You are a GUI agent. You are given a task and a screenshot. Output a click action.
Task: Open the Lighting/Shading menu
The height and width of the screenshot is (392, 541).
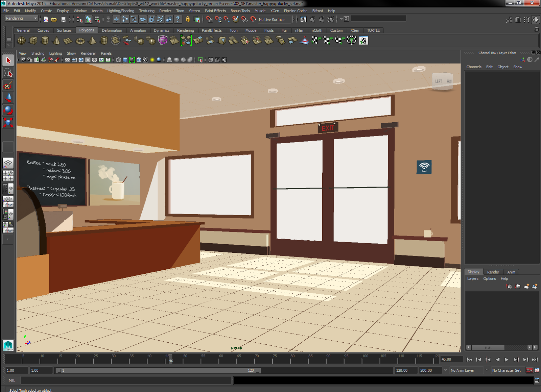[120, 11]
